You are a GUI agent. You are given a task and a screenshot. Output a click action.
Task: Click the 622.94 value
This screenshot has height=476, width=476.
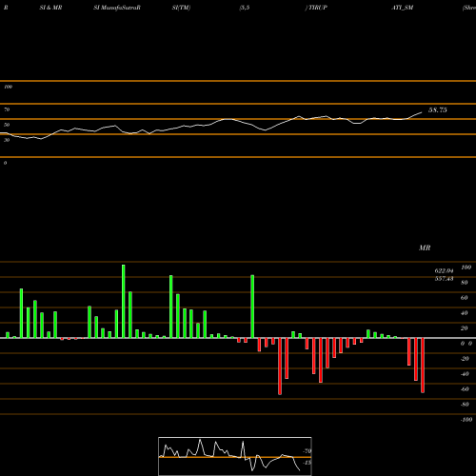click(444, 270)
